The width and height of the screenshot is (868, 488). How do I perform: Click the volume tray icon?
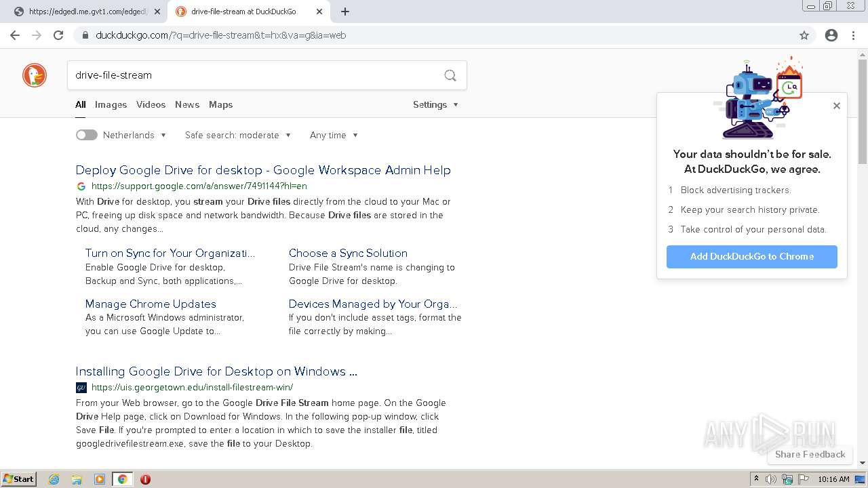click(x=771, y=479)
